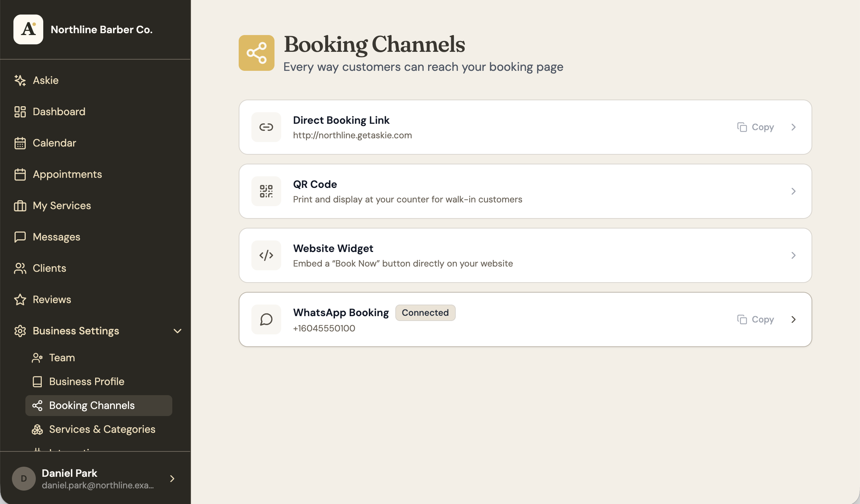860x504 pixels.
Task: Click the WhatsApp Booking title
Action: tap(341, 312)
